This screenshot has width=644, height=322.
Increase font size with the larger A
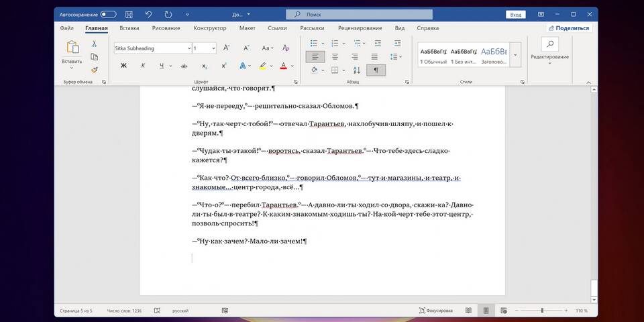click(x=226, y=48)
